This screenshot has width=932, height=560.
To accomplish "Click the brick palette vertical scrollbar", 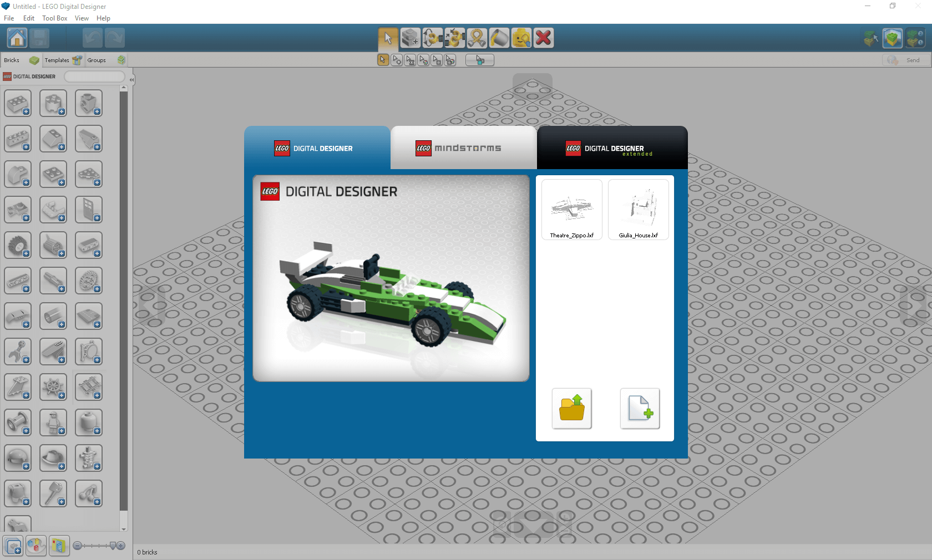I will (123, 302).
